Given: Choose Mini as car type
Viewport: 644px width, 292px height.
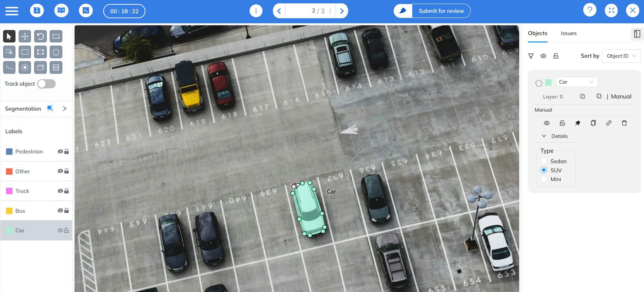Looking at the screenshot, I should [x=544, y=179].
